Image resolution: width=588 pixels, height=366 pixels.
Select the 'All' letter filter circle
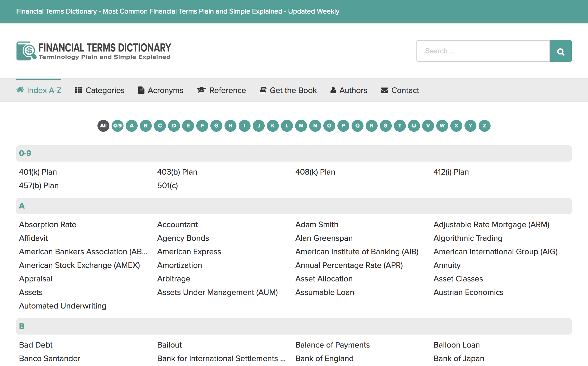(103, 126)
